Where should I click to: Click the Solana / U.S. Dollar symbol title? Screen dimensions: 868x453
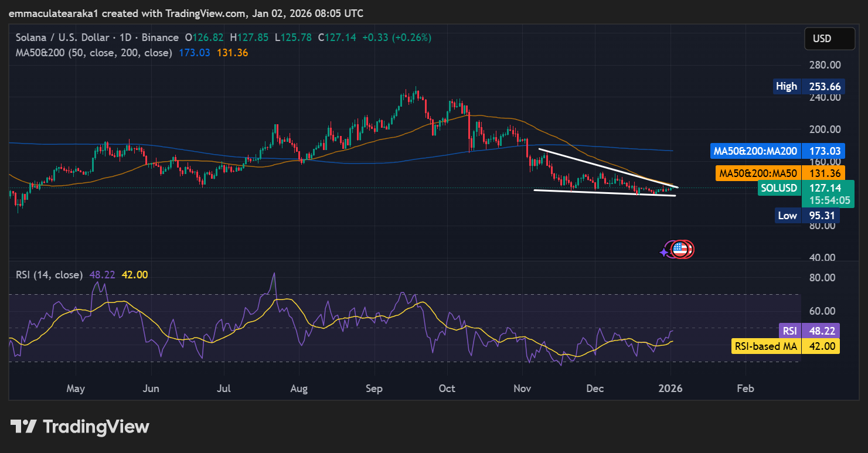[62, 38]
